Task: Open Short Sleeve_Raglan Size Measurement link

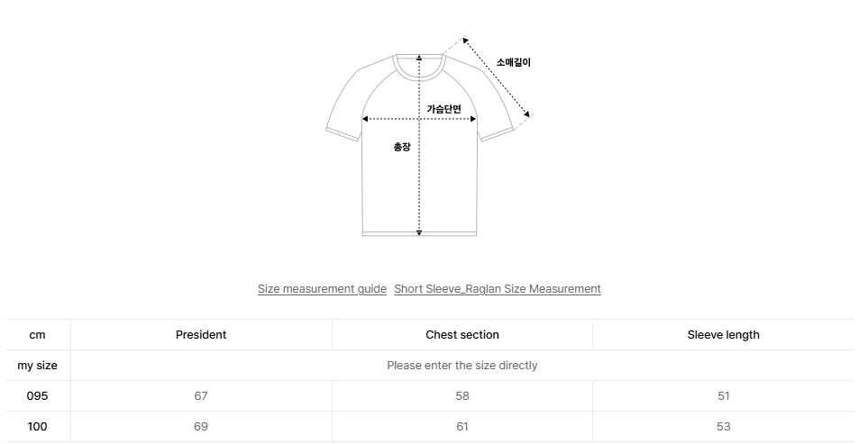Action: pos(497,289)
